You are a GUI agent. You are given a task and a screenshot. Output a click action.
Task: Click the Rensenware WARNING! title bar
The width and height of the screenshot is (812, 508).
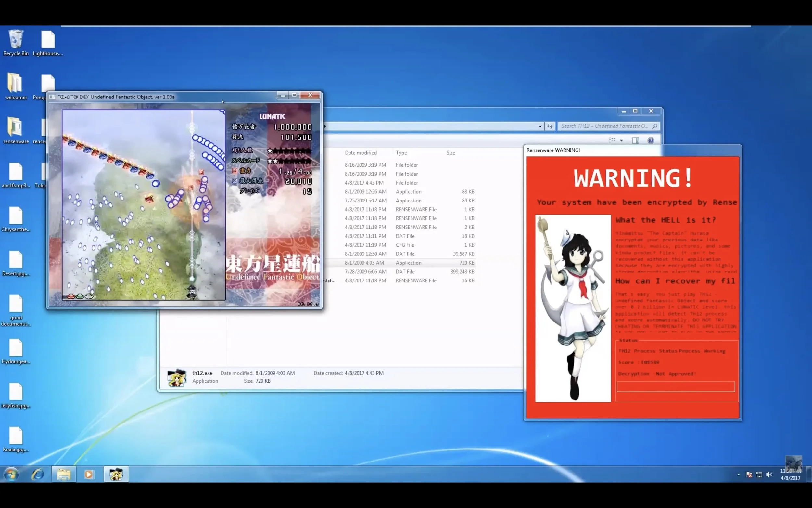point(632,150)
